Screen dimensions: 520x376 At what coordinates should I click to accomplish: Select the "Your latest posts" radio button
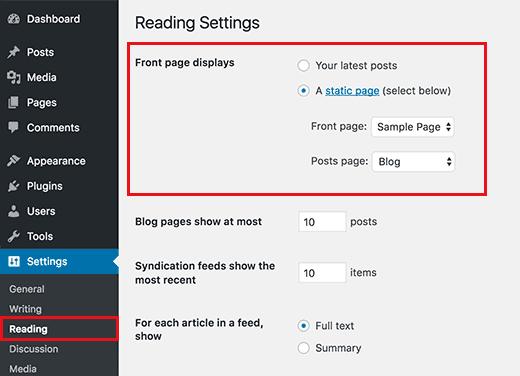pyautogui.click(x=303, y=65)
